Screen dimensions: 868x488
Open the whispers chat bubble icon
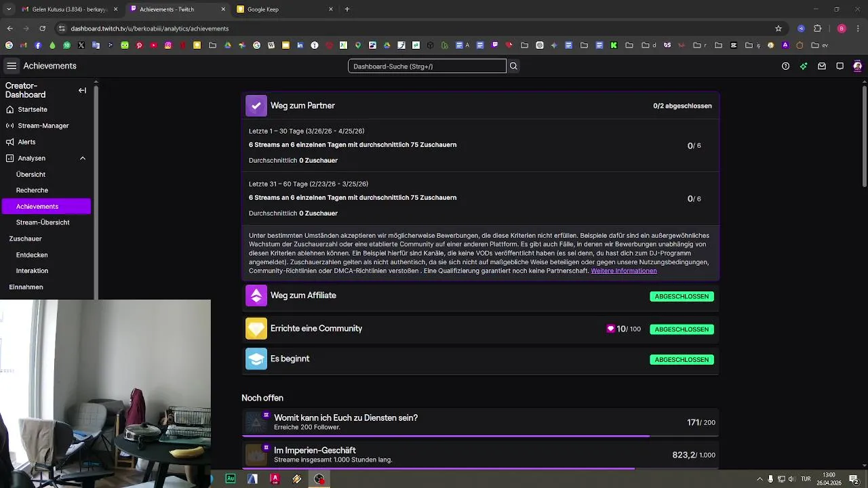pyautogui.click(x=840, y=66)
